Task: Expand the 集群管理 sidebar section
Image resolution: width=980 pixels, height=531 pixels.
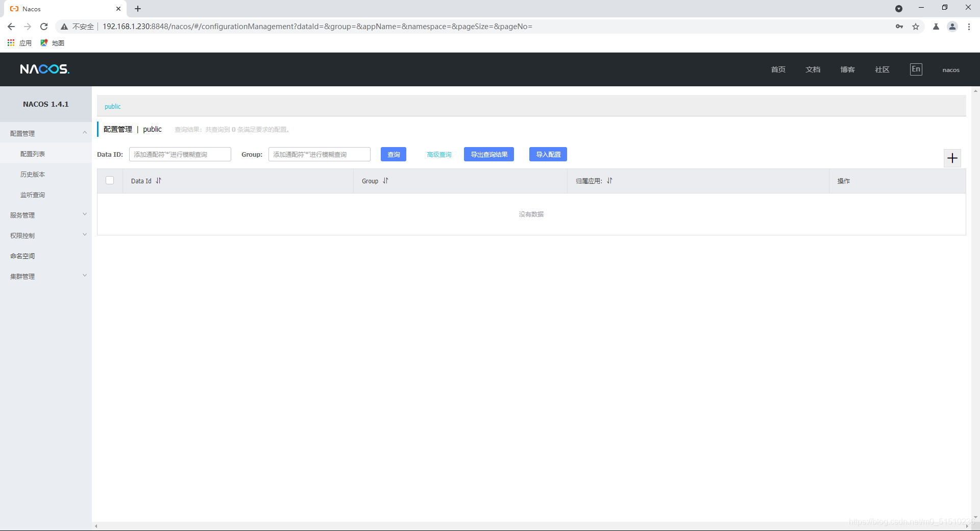Action: coord(46,276)
